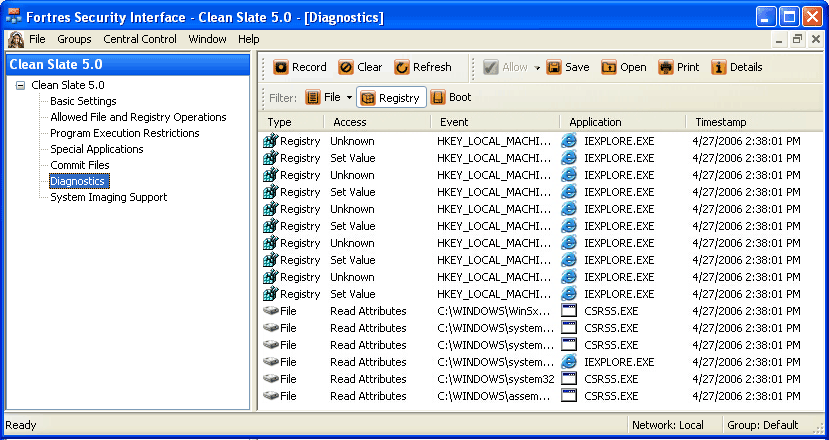This screenshot has width=829, height=440.
Task: Restore the inner Diagnostics child window
Action: pyautogui.click(x=797, y=39)
